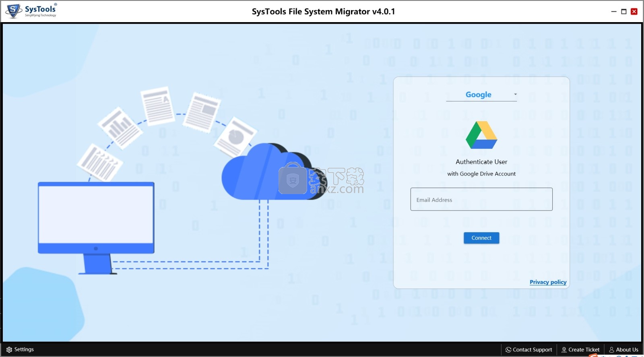Screen dimensions: 644x357
Task: Click the Create Ticket button
Action: click(x=580, y=350)
